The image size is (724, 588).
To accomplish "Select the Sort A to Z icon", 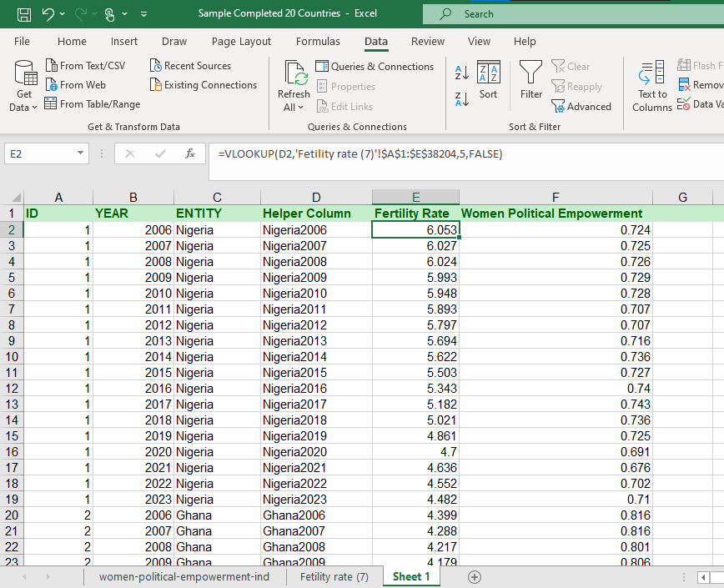I will click(x=462, y=73).
